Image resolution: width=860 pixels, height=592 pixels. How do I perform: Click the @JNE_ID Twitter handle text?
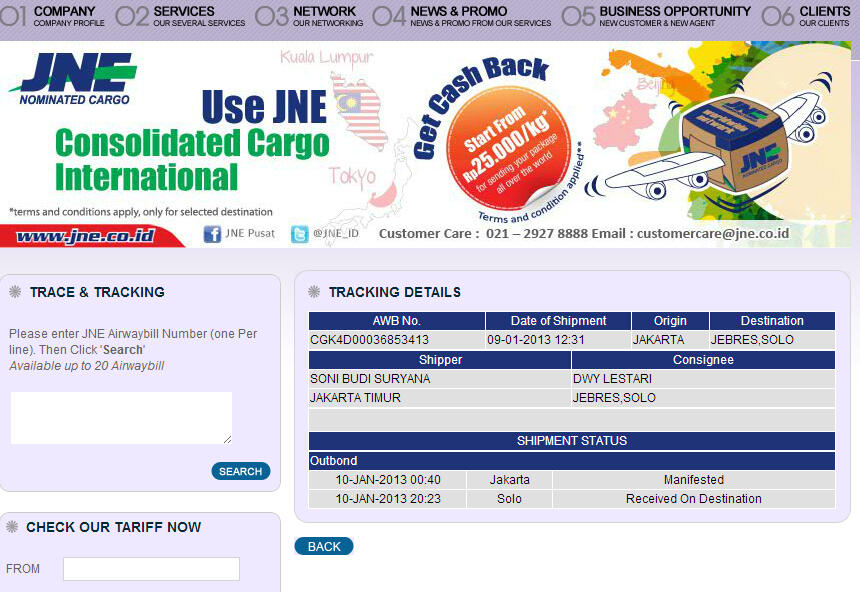336,233
